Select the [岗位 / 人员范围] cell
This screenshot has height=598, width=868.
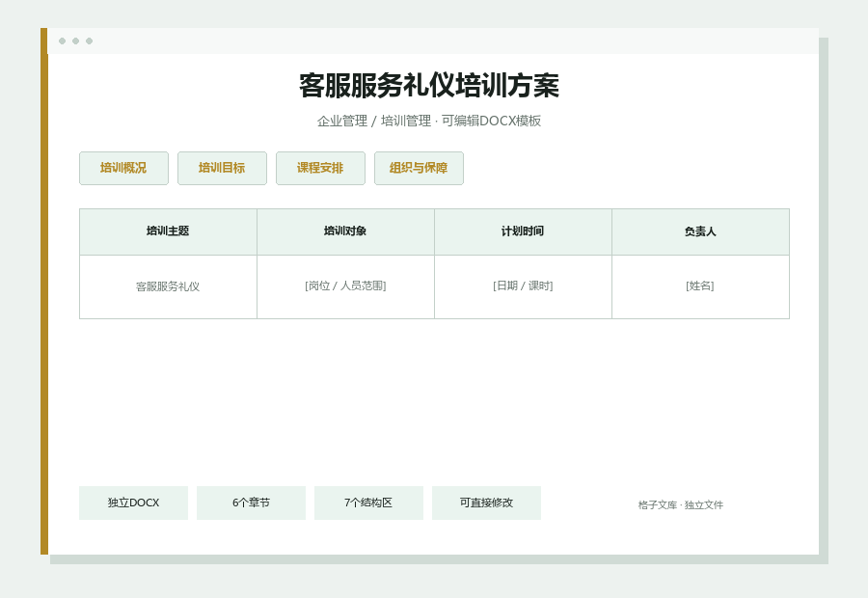click(x=345, y=286)
